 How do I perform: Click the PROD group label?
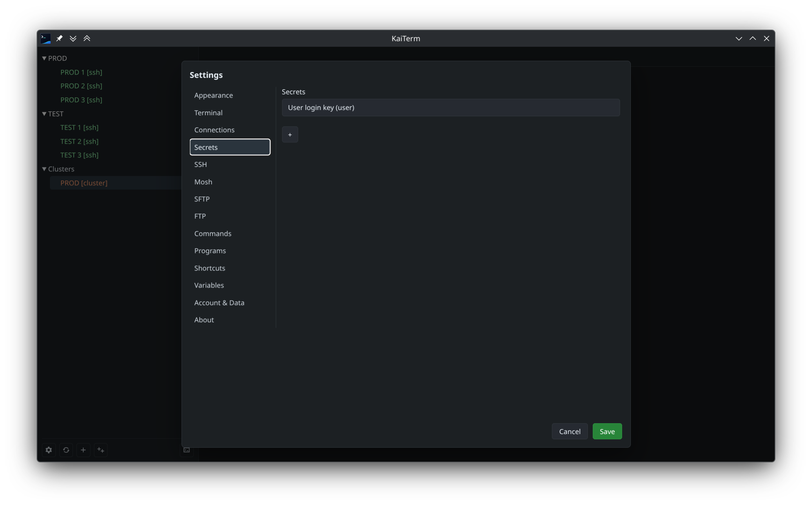coord(58,58)
